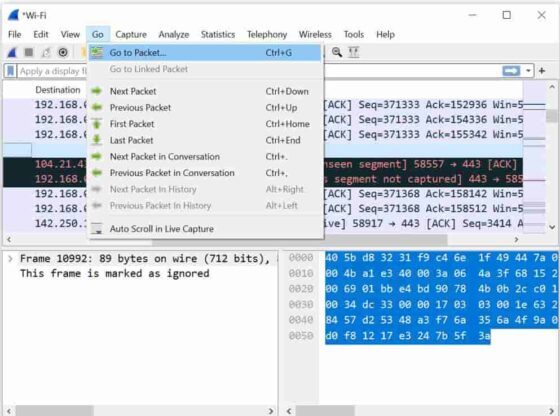Select Last Packet menu entry
560x416 pixels.
click(x=205, y=140)
